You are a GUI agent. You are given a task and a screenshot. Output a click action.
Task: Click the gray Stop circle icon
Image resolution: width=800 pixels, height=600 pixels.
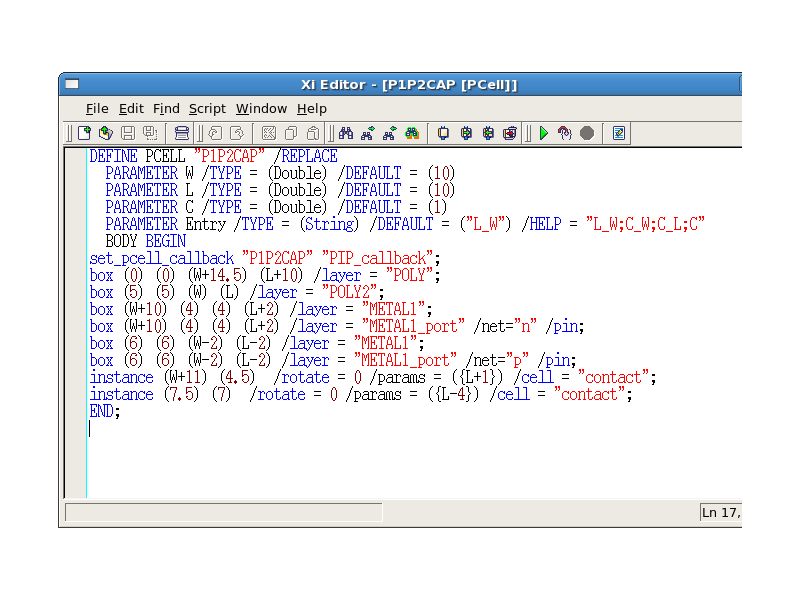coord(587,133)
